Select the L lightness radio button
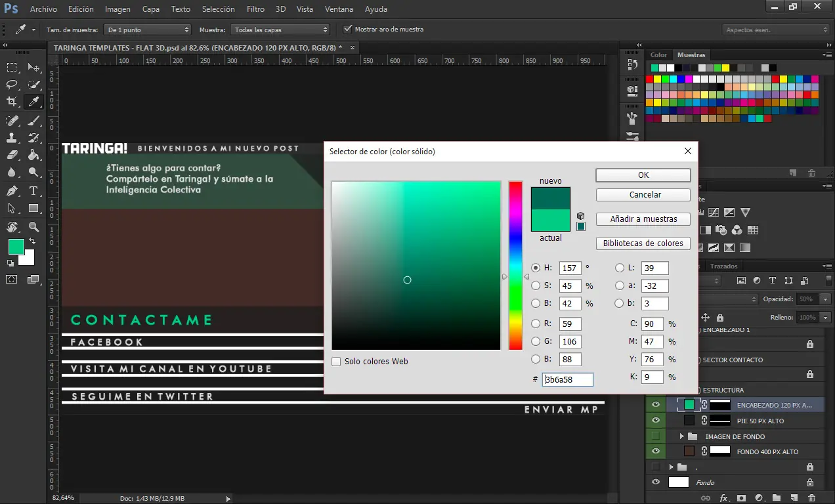 pyautogui.click(x=620, y=268)
